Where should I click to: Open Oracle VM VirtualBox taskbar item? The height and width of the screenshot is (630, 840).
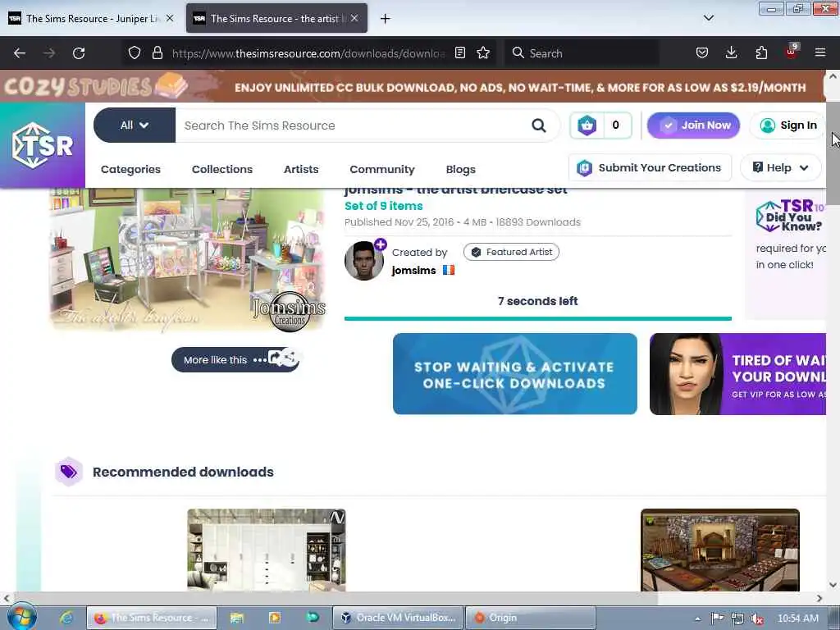click(398, 618)
